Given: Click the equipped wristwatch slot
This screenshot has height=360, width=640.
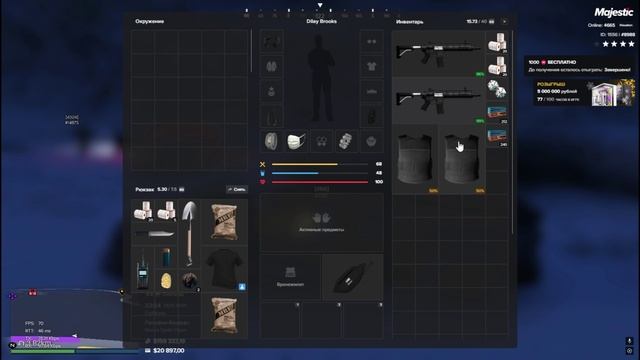Looking at the screenshot, I should click(x=271, y=141).
